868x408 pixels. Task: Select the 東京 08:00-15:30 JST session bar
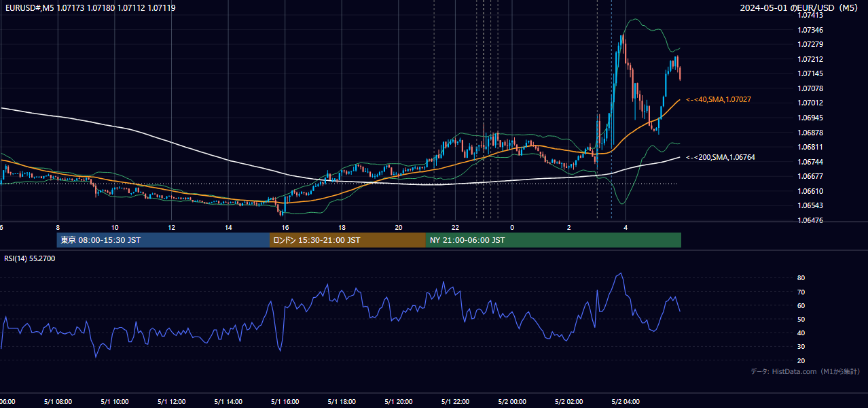pyautogui.click(x=163, y=240)
